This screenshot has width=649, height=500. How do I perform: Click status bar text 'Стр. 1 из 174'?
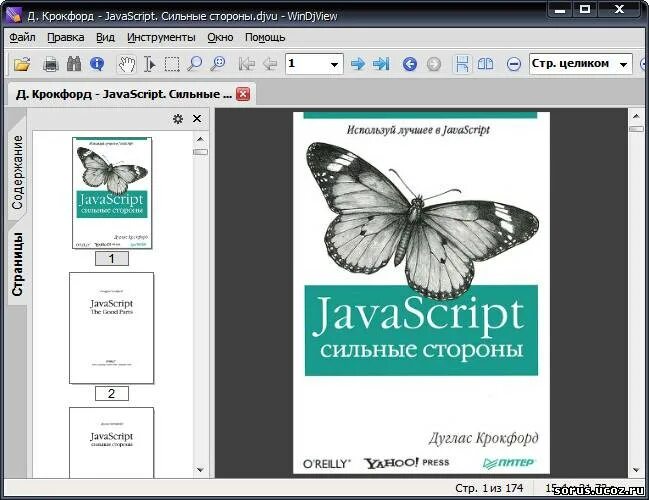click(489, 488)
